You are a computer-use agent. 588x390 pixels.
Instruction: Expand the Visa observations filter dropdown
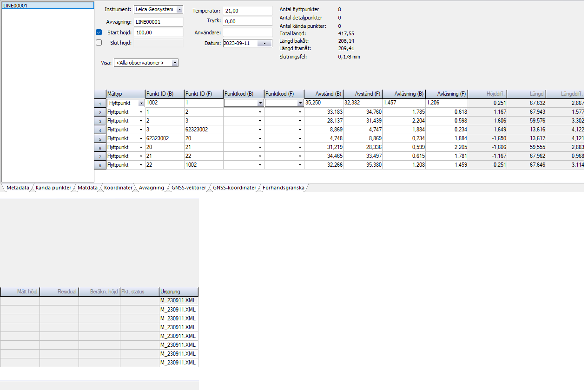point(175,63)
